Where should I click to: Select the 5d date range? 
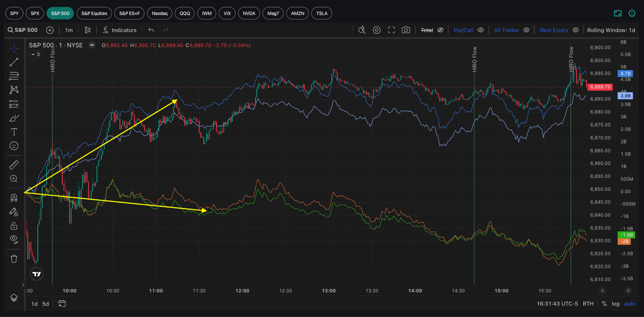point(46,304)
